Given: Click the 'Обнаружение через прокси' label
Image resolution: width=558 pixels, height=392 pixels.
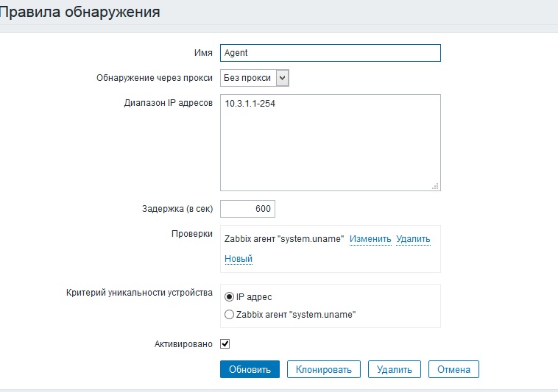Looking at the screenshot, I should [155, 78].
